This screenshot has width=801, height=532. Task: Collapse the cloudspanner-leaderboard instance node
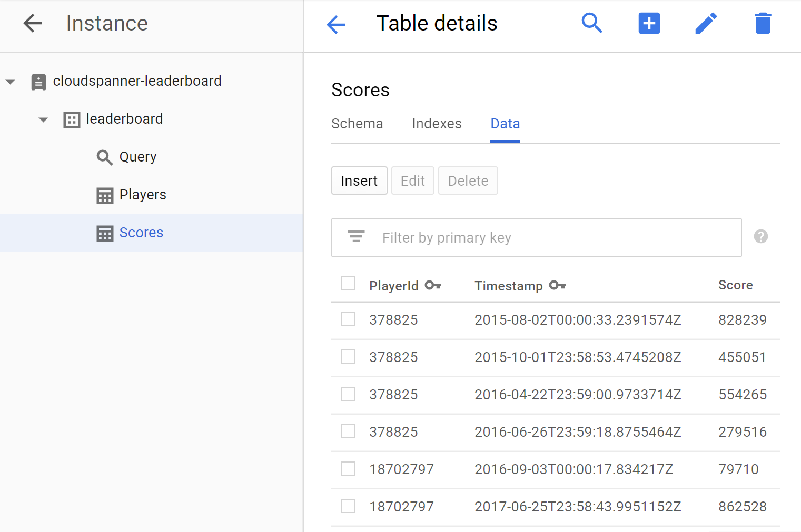pos(11,82)
